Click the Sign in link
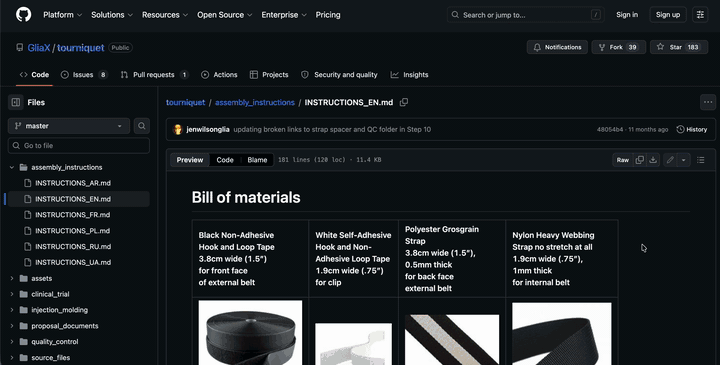 pyautogui.click(x=627, y=15)
